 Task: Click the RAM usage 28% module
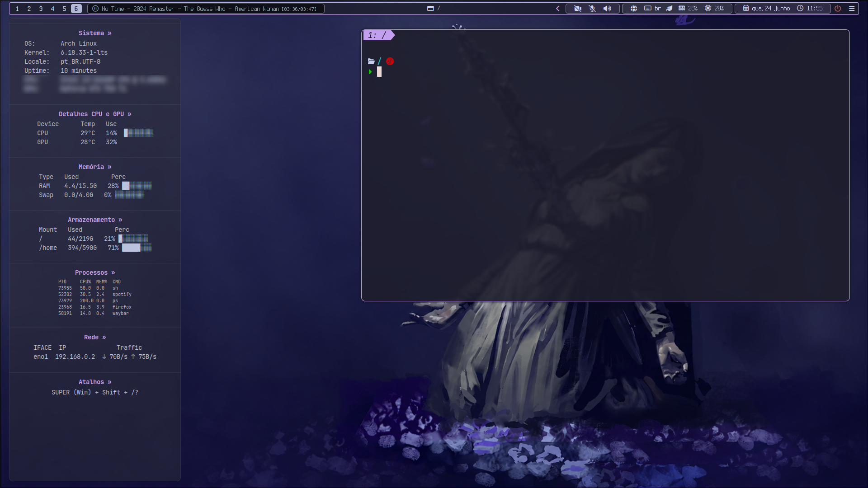(x=688, y=9)
